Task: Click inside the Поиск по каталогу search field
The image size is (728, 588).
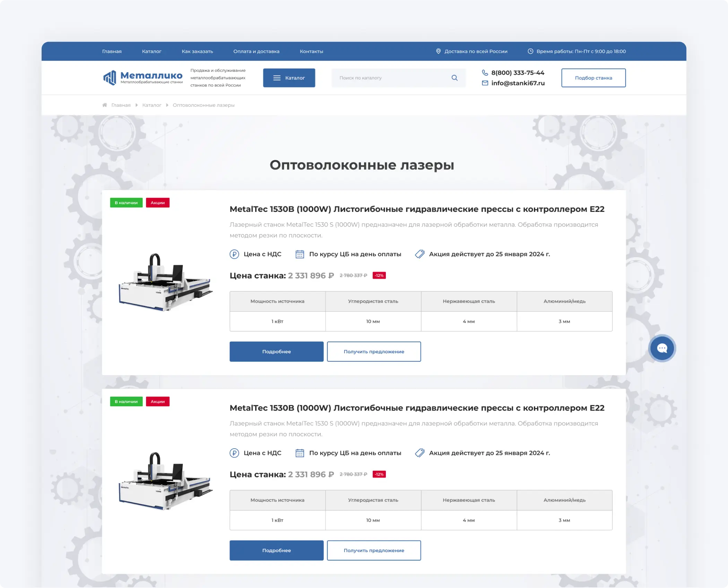Action: pyautogui.click(x=381, y=78)
